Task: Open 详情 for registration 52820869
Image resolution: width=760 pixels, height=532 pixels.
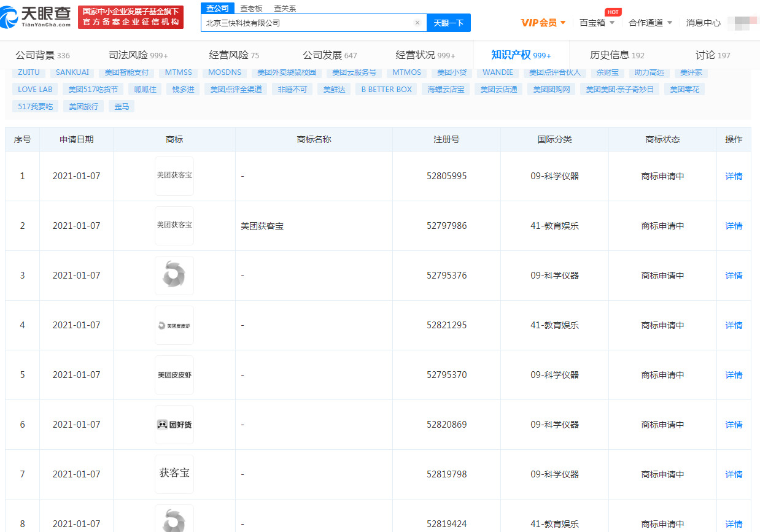Action: click(734, 425)
